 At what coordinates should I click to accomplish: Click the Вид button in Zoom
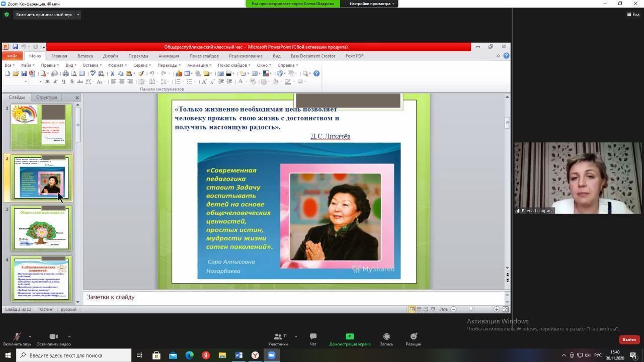[633, 15]
